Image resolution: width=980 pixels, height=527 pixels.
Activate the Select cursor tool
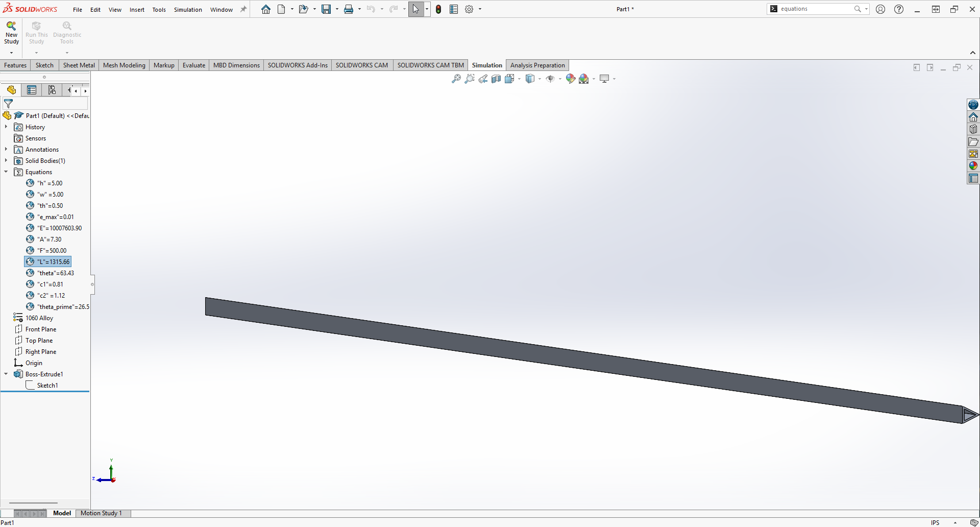pos(416,9)
